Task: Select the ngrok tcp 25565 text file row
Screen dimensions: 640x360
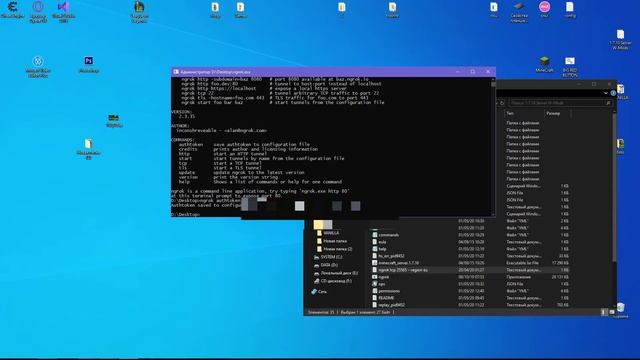Action: [471, 270]
